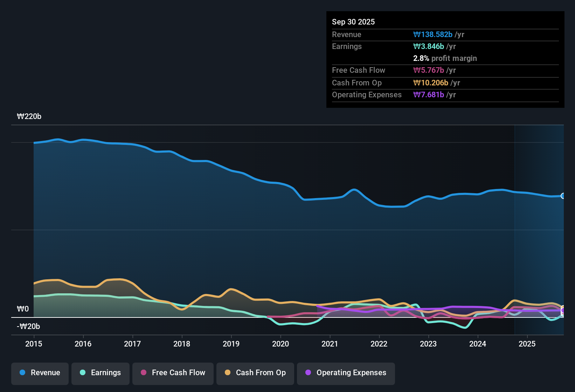Toggle the Operating Expenses series off
575x392 pixels.
[x=346, y=373]
